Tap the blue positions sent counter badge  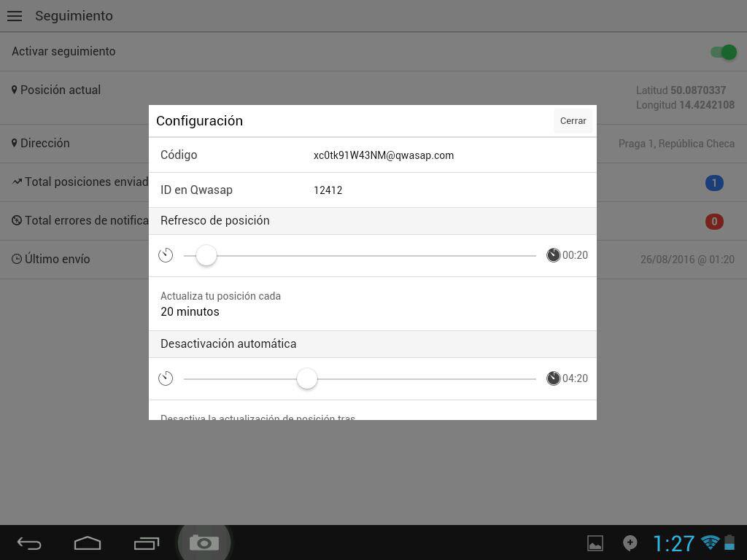pyautogui.click(x=714, y=183)
